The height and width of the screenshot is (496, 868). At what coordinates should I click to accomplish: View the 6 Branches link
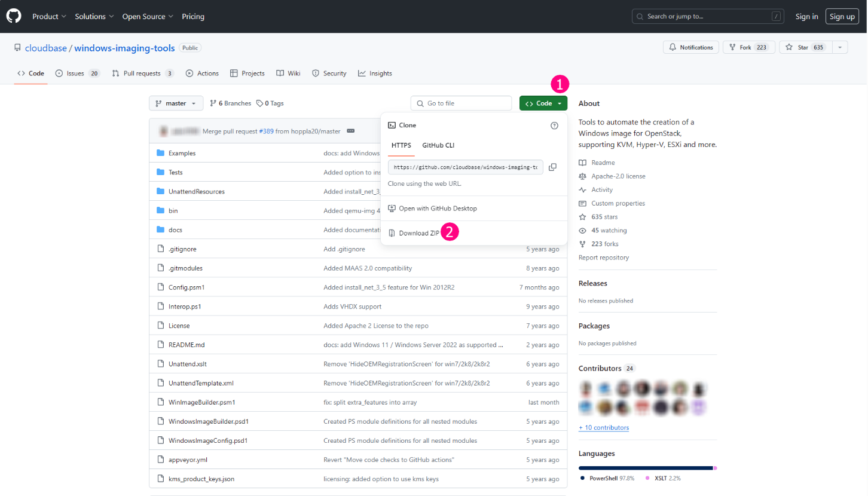click(x=231, y=103)
